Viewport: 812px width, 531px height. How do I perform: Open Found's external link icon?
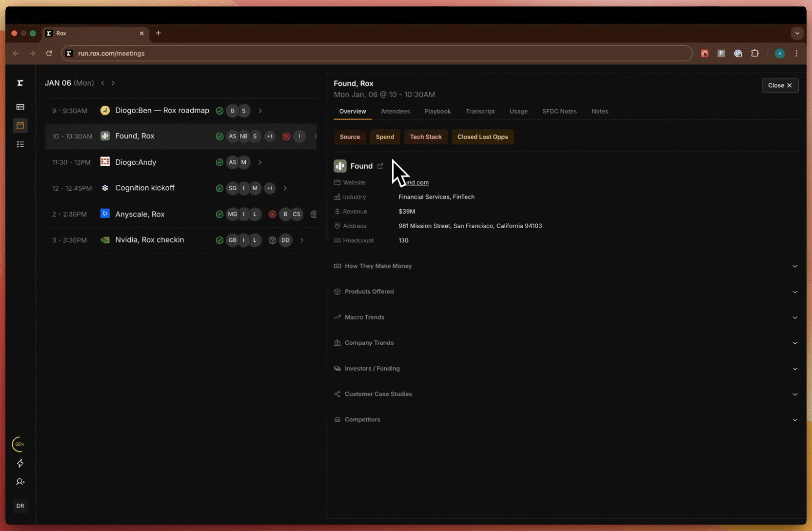[380, 166]
